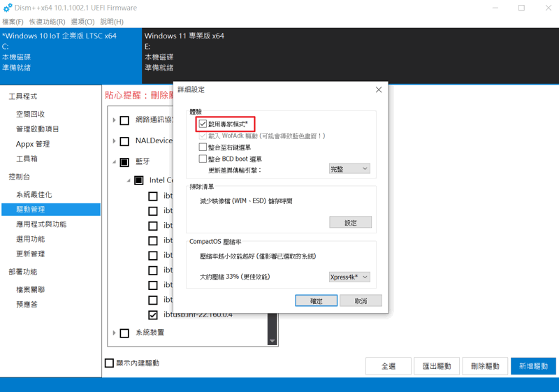Click 取消 to cancel dialog
559x392 pixels.
[x=361, y=300]
